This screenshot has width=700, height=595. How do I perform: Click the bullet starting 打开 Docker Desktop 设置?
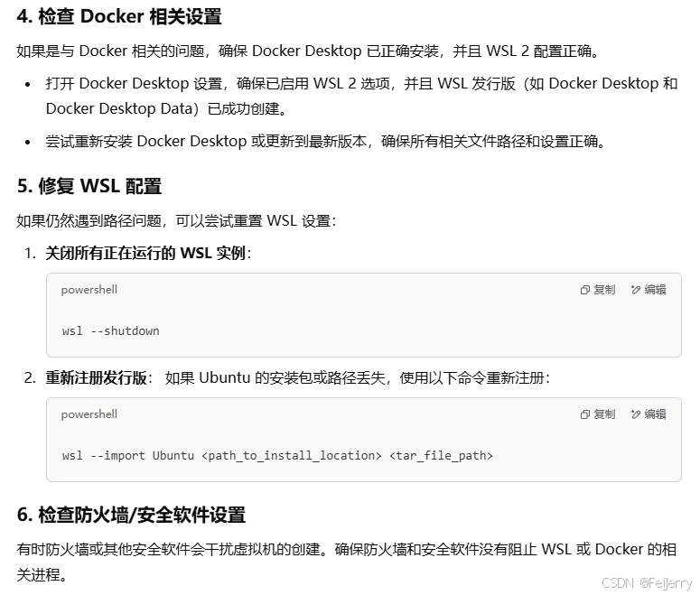361,96
